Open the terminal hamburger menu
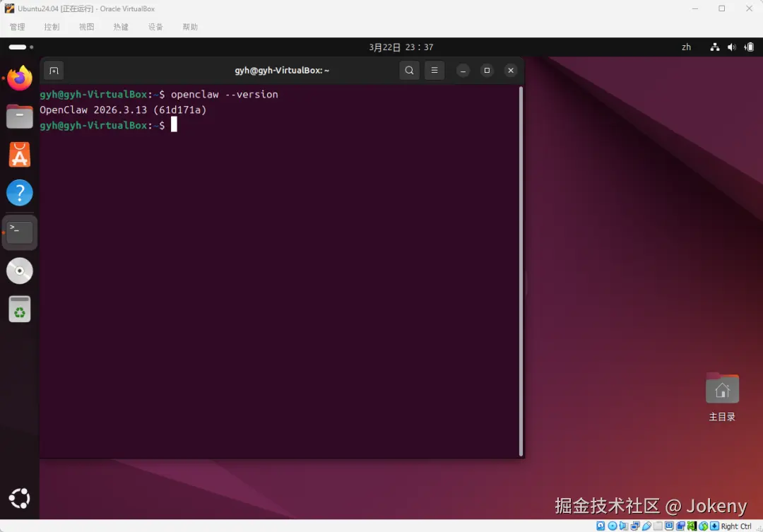This screenshot has width=763, height=532. point(434,71)
